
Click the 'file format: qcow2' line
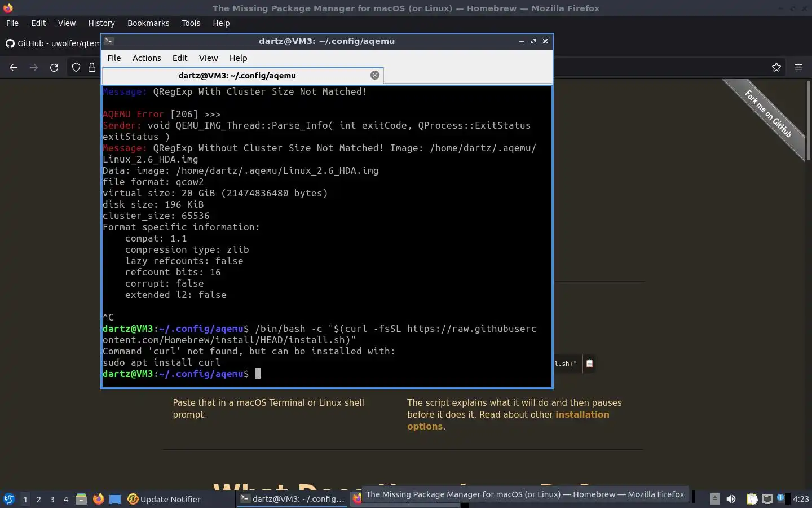click(x=153, y=182)
